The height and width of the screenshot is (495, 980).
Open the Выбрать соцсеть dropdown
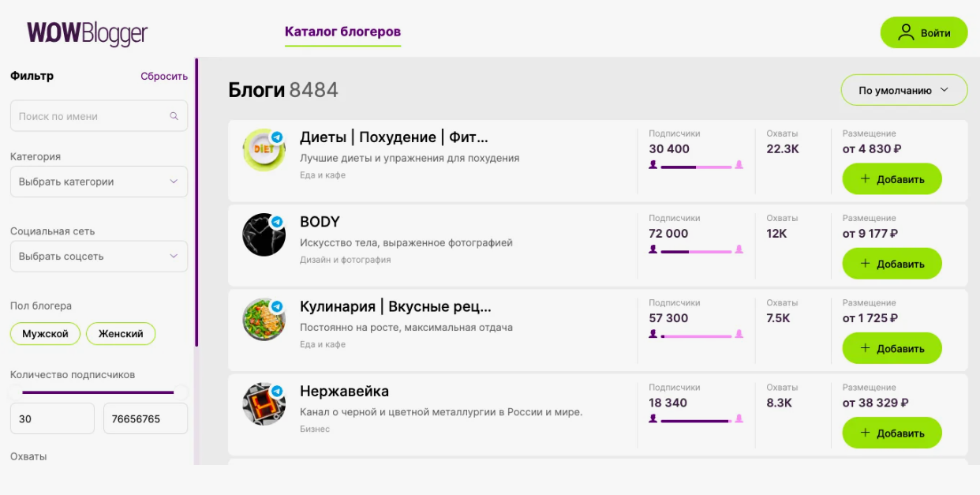pos(99,257)
